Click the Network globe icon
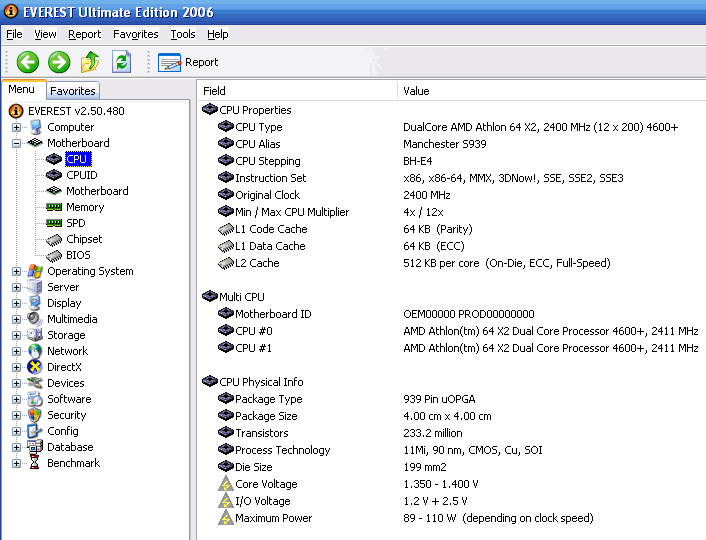 [35, 351]
